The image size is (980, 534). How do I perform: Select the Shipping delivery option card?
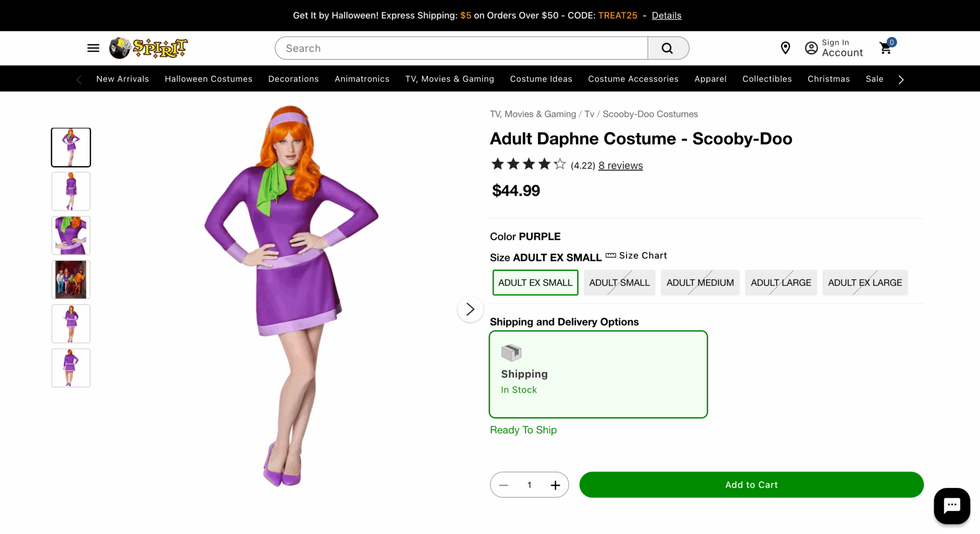pyautogui.click(x=598, y=374)
